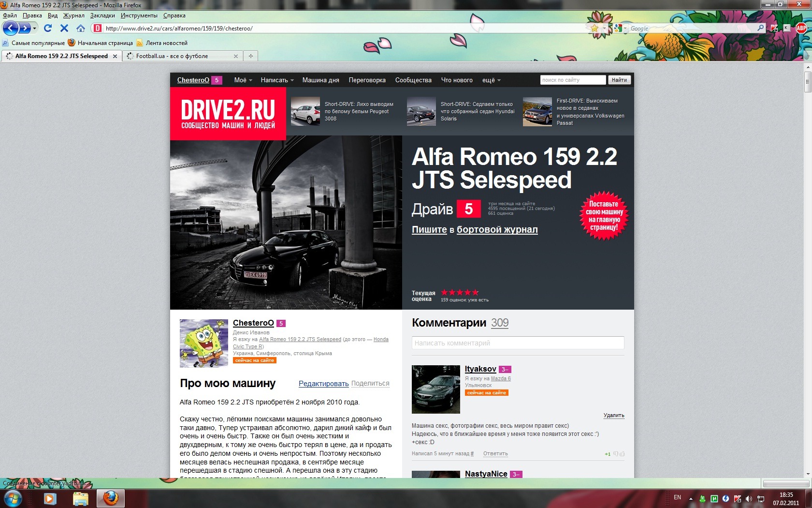Click the Редактировать link

point(323,384)
